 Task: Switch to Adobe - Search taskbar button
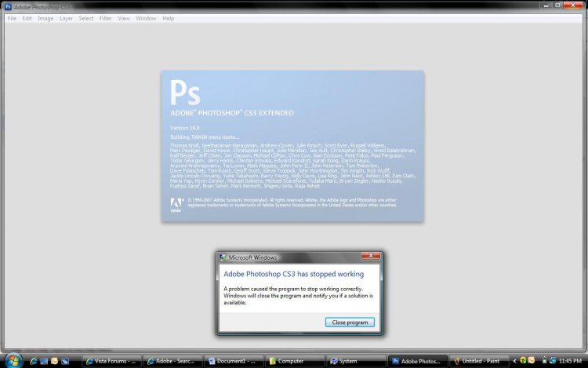tap(173, 361)
